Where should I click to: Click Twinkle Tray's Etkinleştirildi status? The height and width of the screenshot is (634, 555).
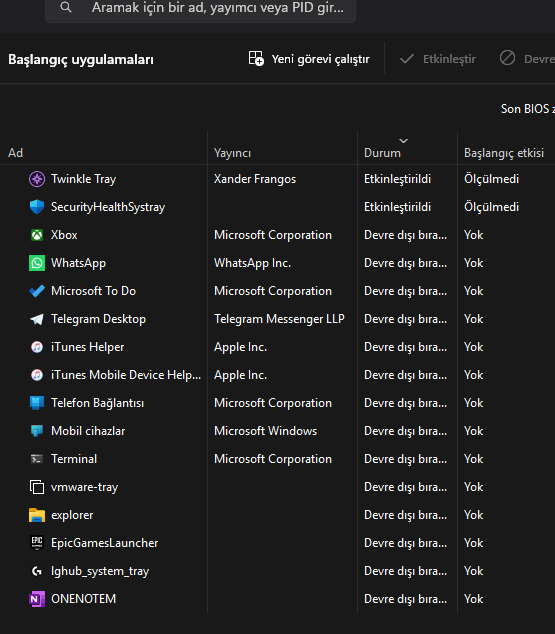397,179
